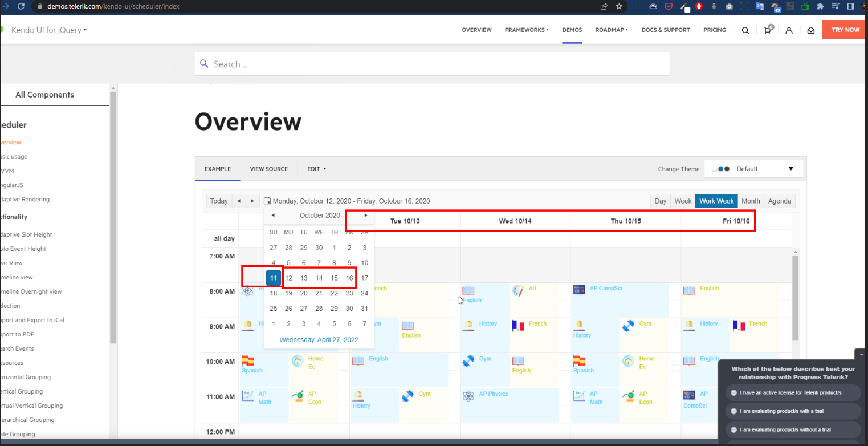Viewport: 868px width, 446px height.
Task: Open the shopping cart icon
Action: (x=767, y=30)
